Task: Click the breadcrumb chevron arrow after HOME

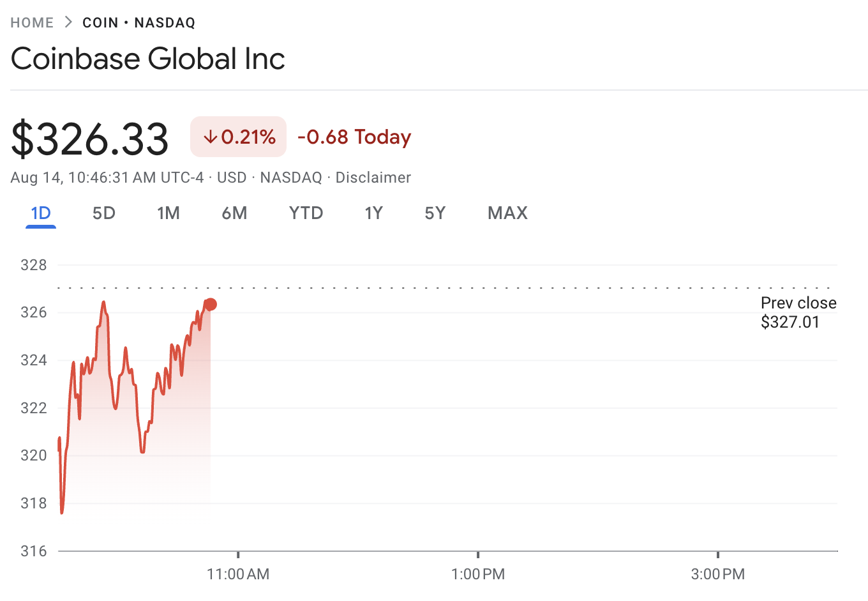Action: click(68, 22)
